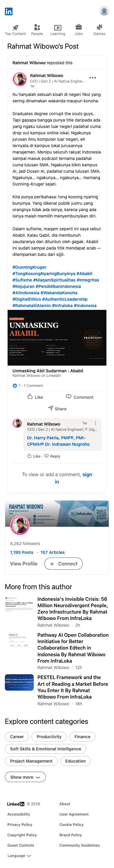Click the Connect button
The height and width of the screenshot is (868, 114).
[x=64, y=564]
